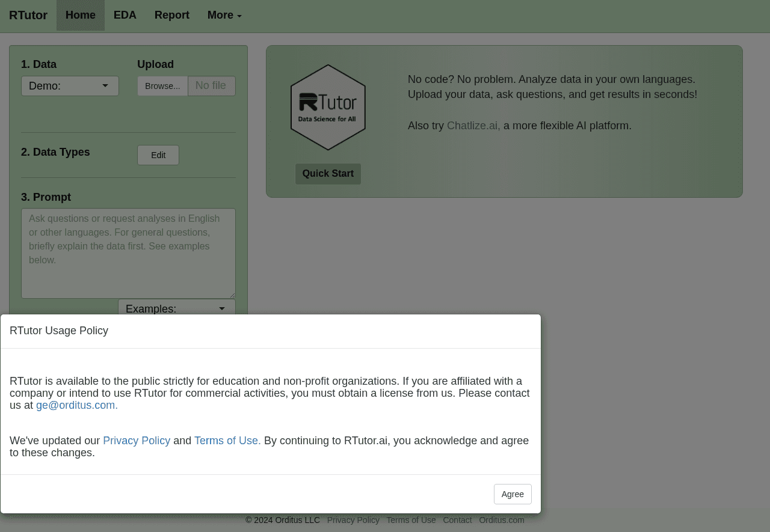The height and width of the screenshot is (532, 770).
Task: Open the Contact footer link
Action: 457,520
